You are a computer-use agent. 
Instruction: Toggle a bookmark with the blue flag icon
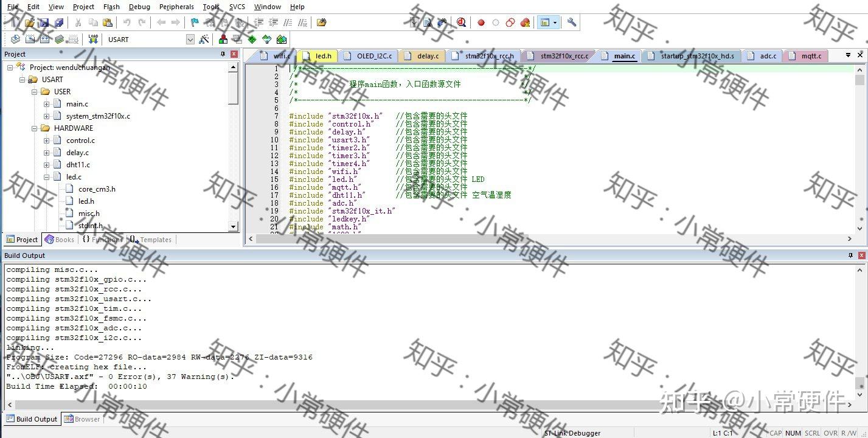(195, 23)
